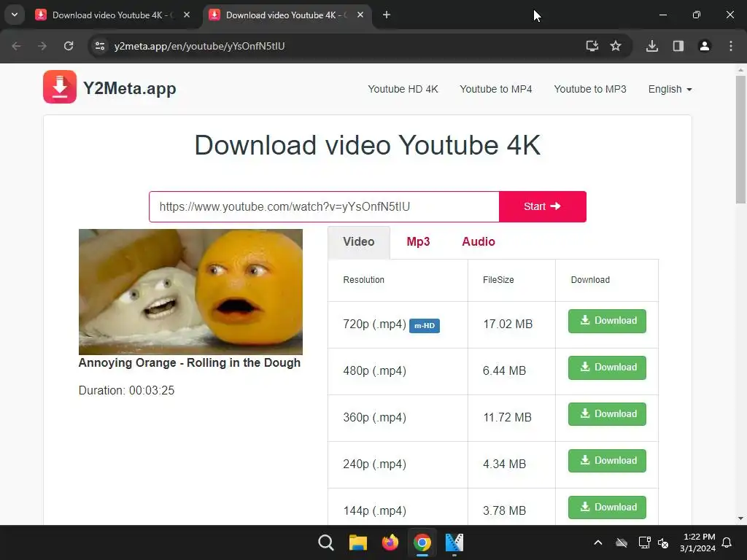Click the install app icon in address bar
Viewport: 747px width, 560px height.
592,46
